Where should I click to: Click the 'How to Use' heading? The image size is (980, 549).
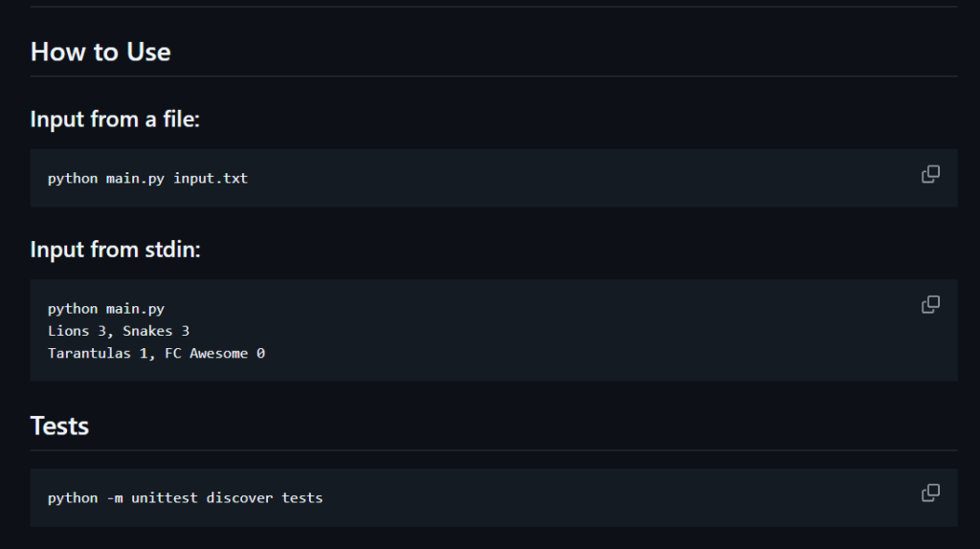100,52
